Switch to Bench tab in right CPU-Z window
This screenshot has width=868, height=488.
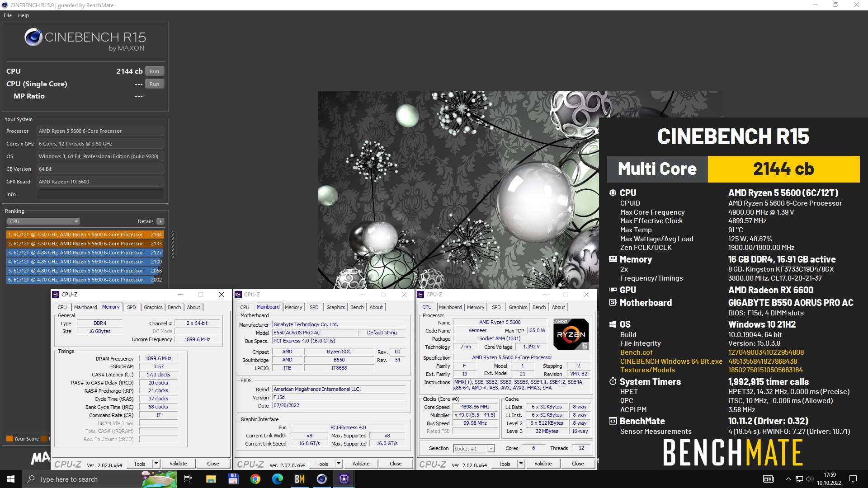point(539,307)
